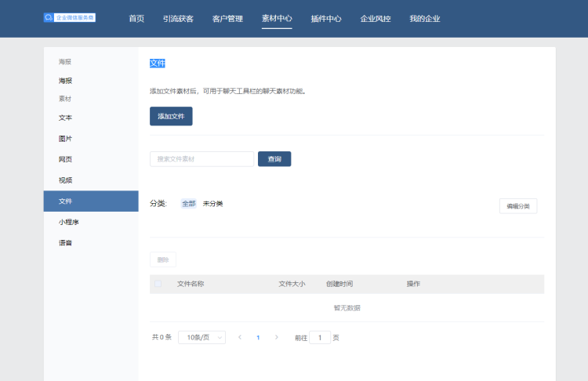Select 素材中心 in the top bar
The height and width of the screenshot is (381, 588).
(x=277, y=19)
